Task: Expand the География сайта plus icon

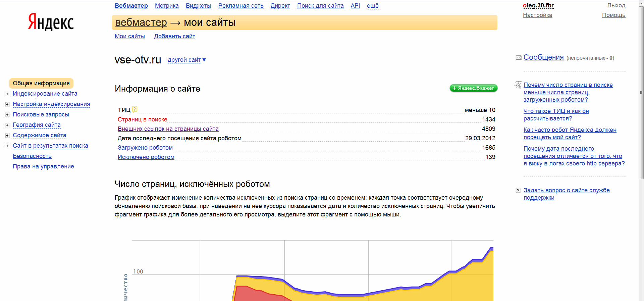Action: 7,125
